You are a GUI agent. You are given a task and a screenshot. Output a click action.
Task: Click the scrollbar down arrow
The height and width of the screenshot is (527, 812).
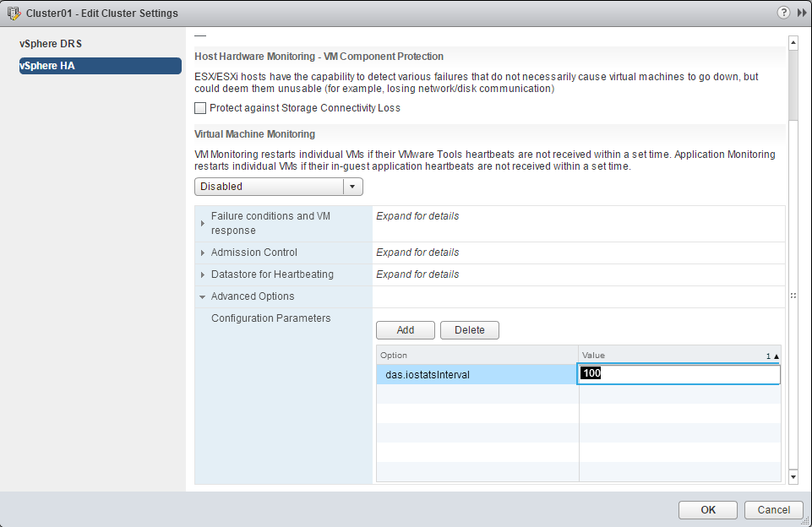[793, 476]
